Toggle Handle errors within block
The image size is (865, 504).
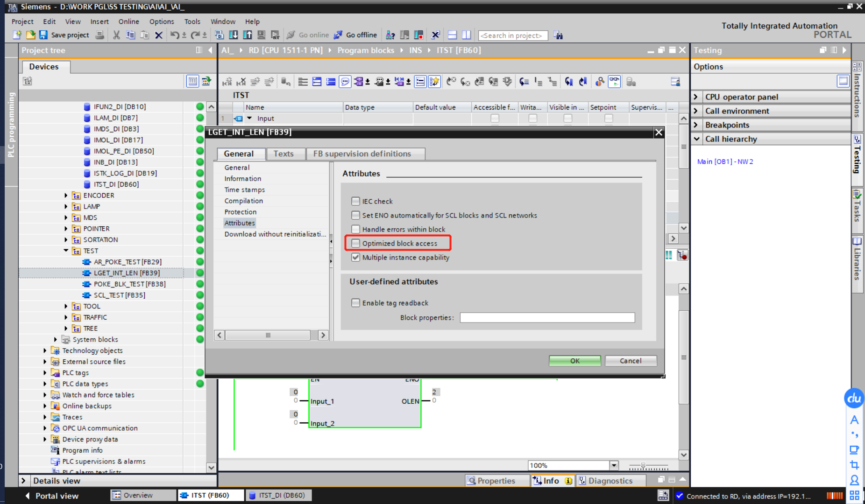pos(356,229)
